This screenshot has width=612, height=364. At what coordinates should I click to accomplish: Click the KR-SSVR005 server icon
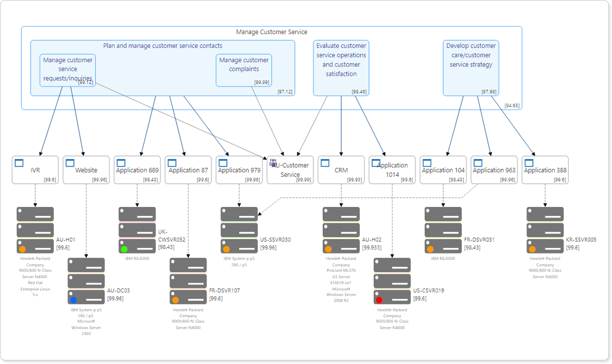click(545, 229)
